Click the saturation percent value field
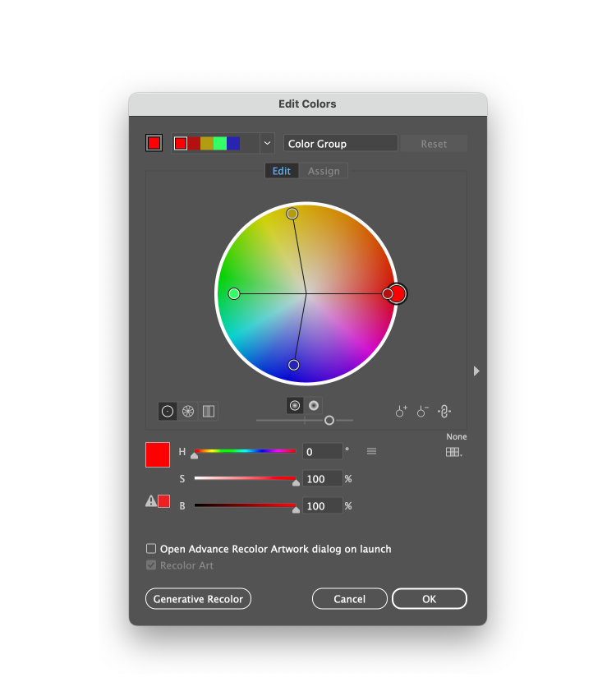The height and width of the screenshot is (682, 616). click(322, 478)
